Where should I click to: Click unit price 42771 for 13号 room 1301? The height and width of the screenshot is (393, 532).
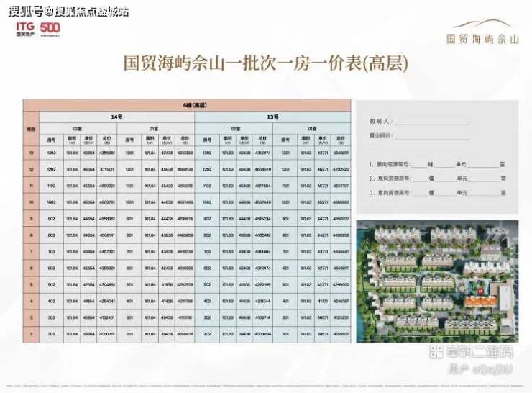323,153
